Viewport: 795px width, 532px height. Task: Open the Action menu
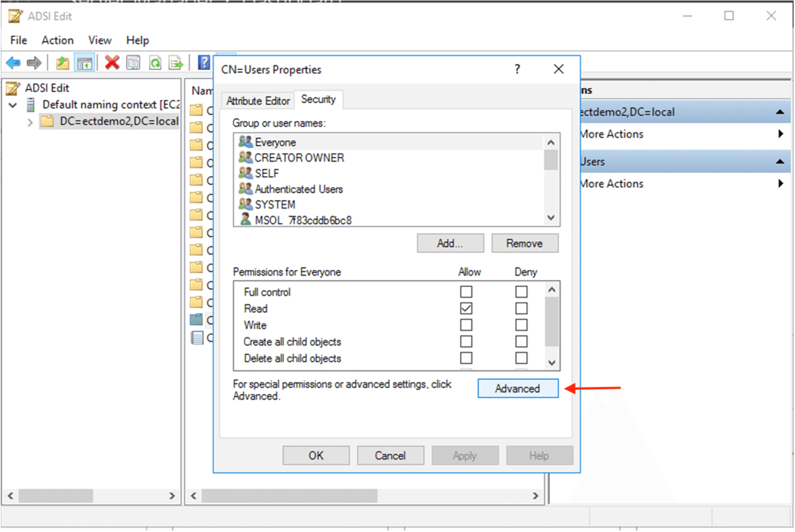coord(57,40)
